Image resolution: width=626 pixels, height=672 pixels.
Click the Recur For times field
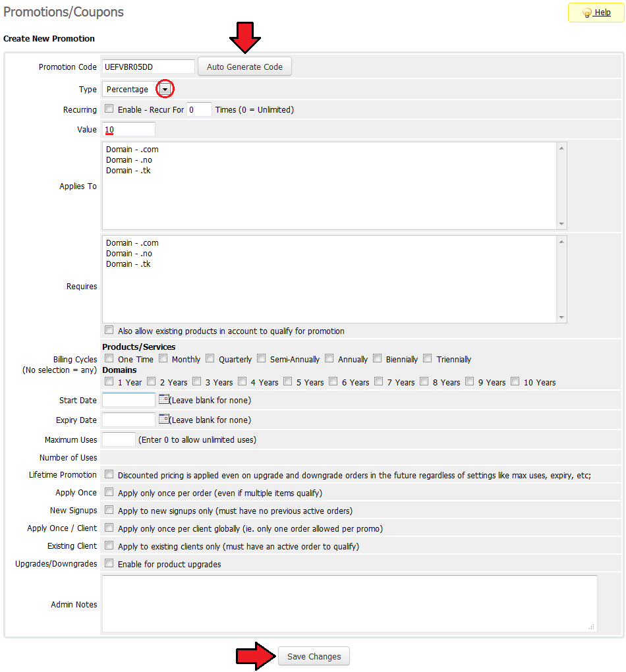click(x=200, y=109)
